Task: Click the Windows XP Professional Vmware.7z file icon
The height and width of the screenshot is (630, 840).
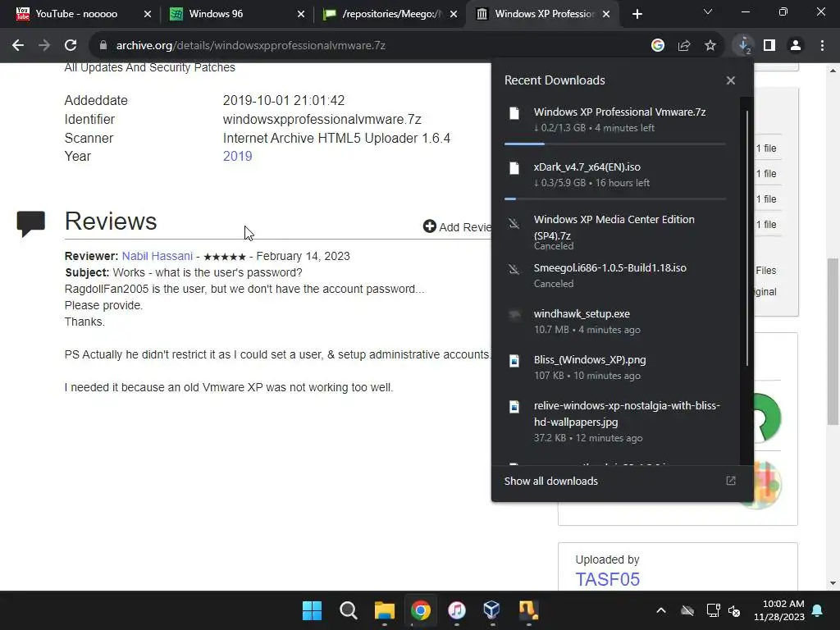Action: tap(514, 112)
